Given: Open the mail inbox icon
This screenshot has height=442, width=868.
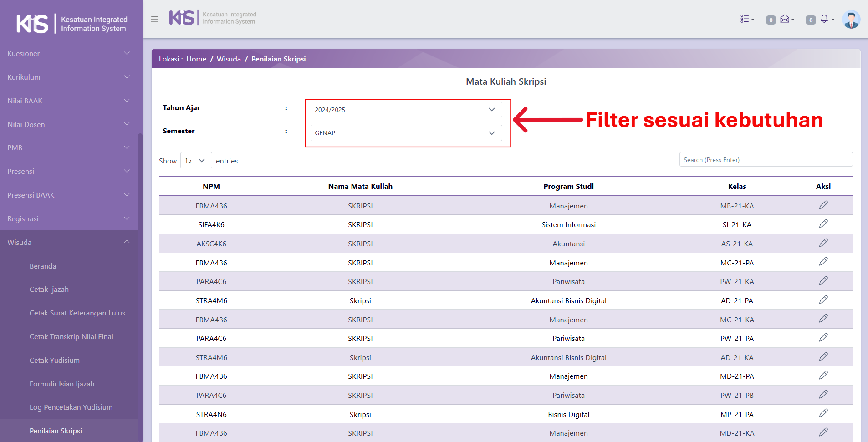Looking at the screenshot, I should (786, 19).
